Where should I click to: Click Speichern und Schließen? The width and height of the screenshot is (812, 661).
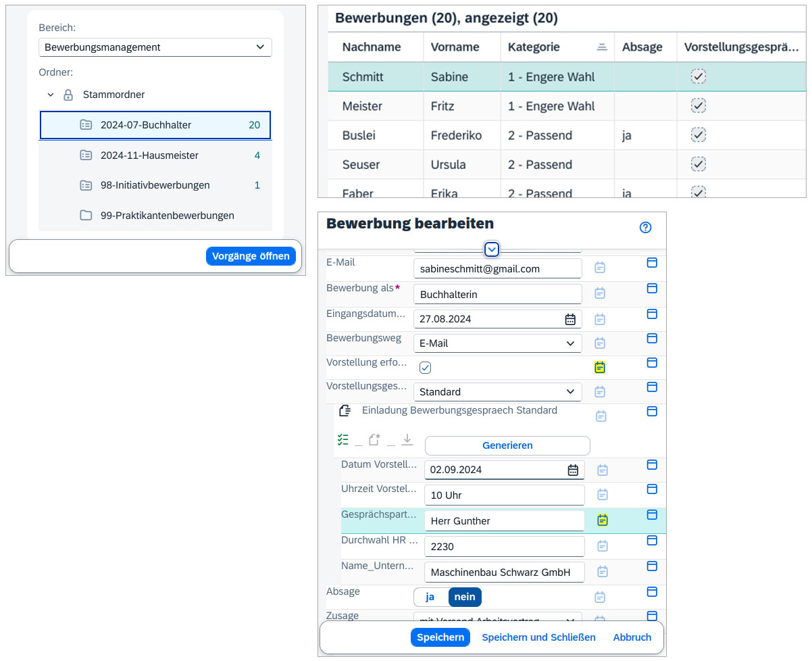click(538, 637)
